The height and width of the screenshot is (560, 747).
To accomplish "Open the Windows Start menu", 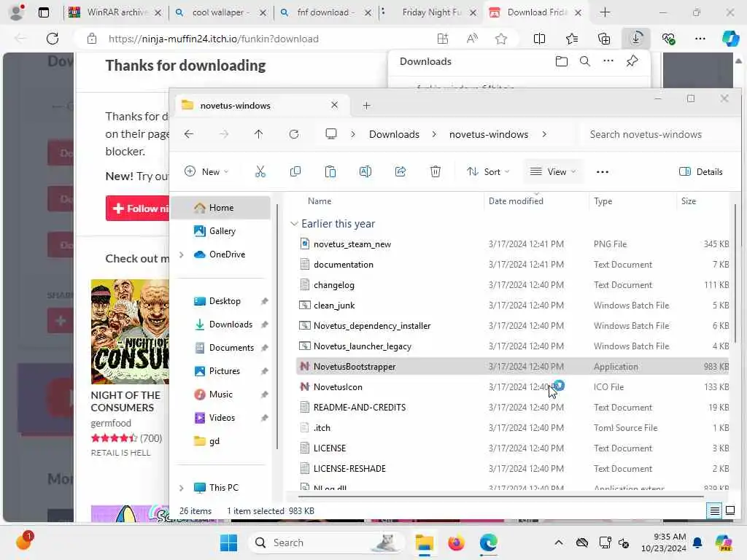I will [x=228, y=542].
